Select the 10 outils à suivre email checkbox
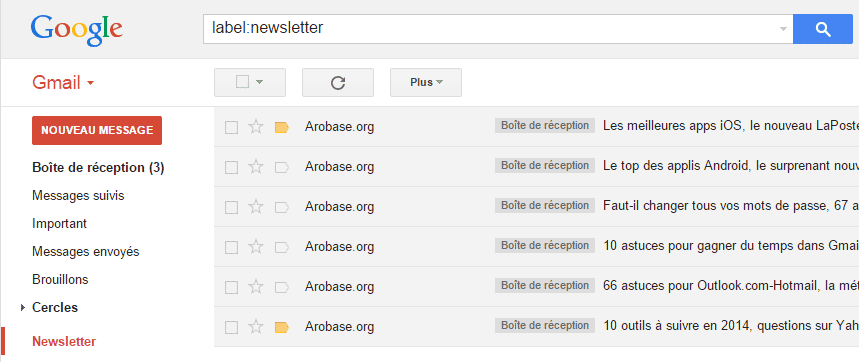The height and width of the screenshot is (362, 859). (x=232, y=327)
